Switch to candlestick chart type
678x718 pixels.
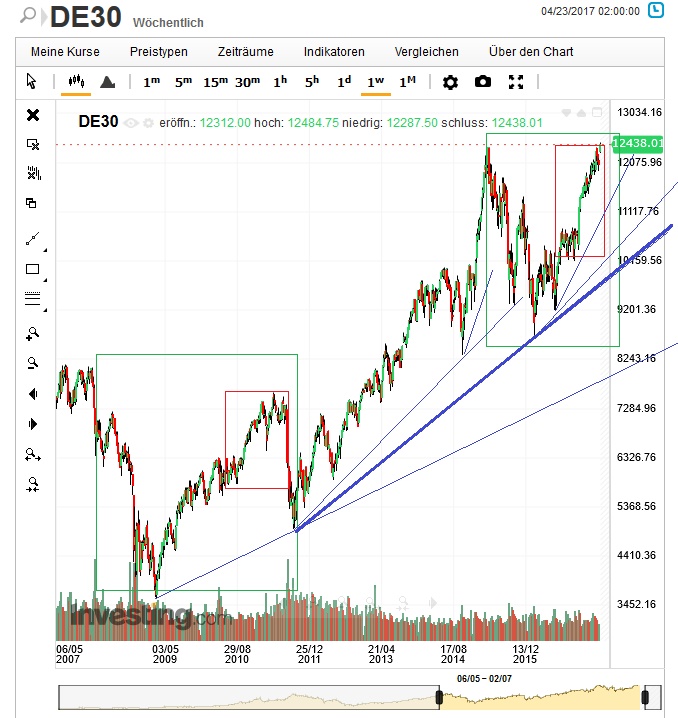click(x=74, y=82)
